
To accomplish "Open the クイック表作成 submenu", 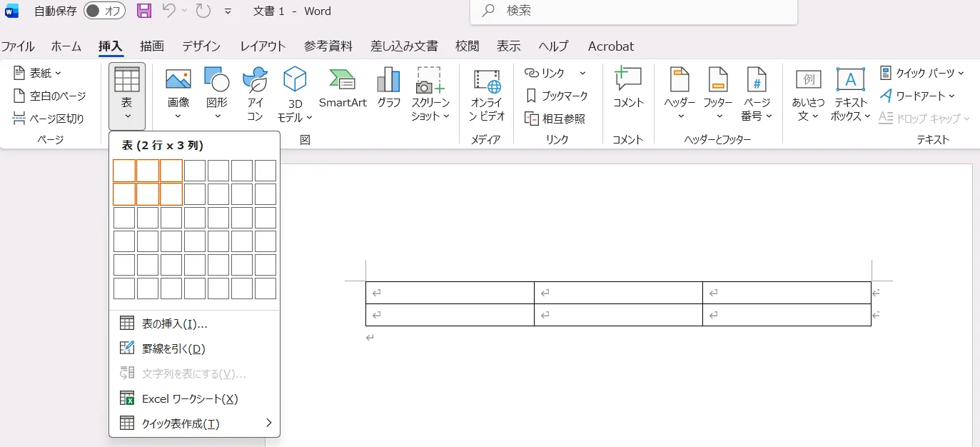I will pos(194,423).
